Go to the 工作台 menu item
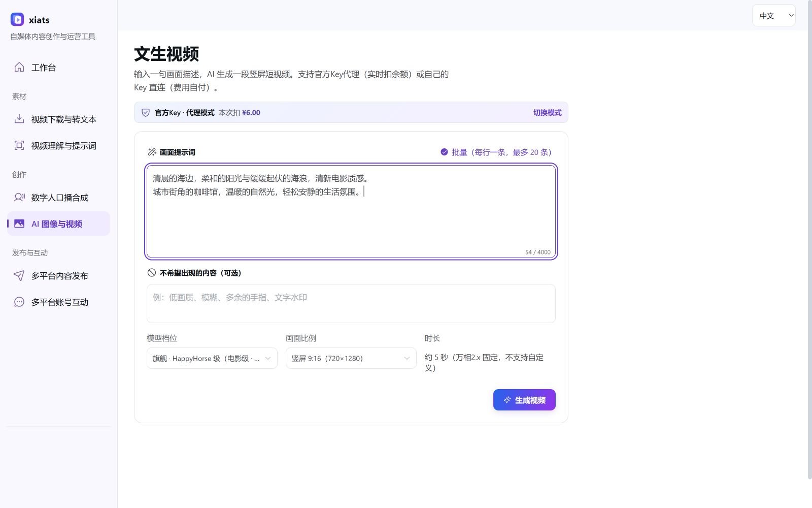The height and width of the screenshot is (508, 812). [x=58, y=67]
